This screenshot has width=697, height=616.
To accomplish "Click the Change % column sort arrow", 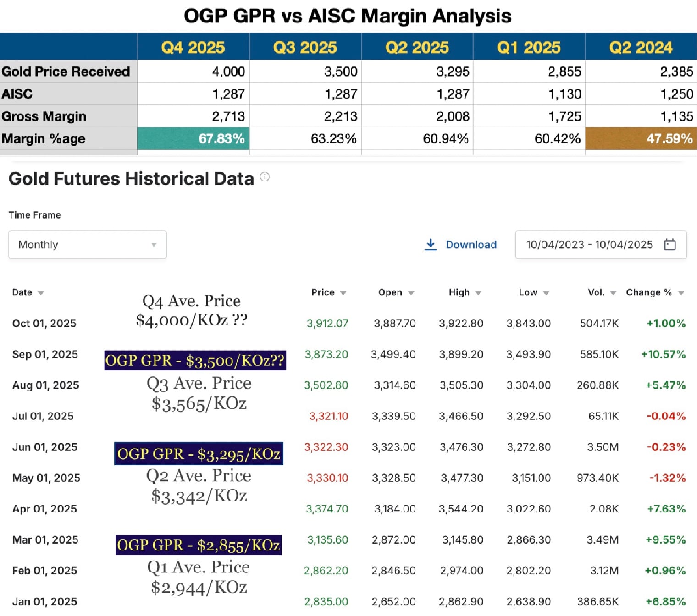I will [681, 293].
